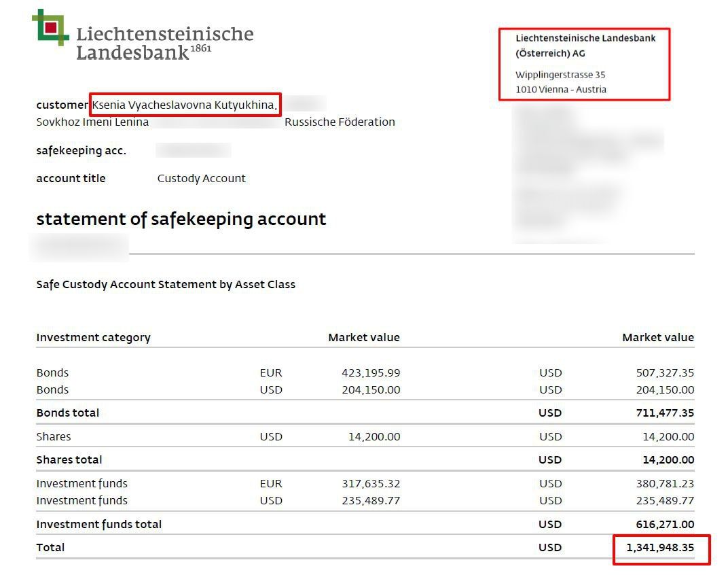Click the Liechtensteinische Landesbank logo icon
This screenshot has width=728, height=575.
(50, 27)
